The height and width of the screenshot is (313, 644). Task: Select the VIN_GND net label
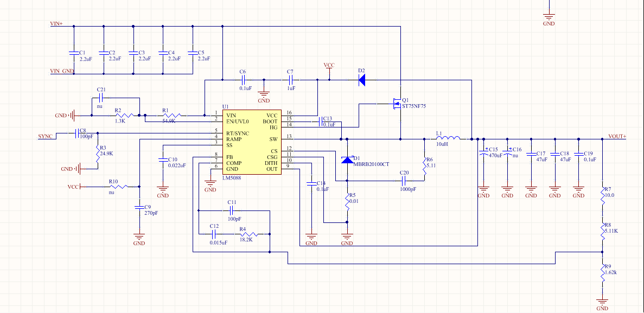(62, 71)
